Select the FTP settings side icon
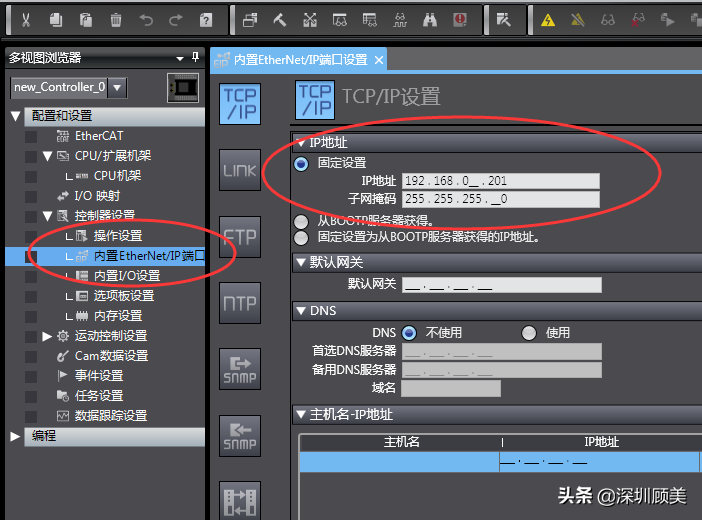Screen dimensions: 702x520 click(240, 237)
